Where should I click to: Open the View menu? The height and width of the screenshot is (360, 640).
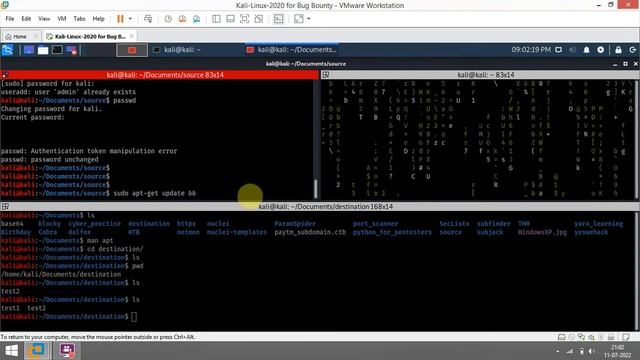(44, 19)
